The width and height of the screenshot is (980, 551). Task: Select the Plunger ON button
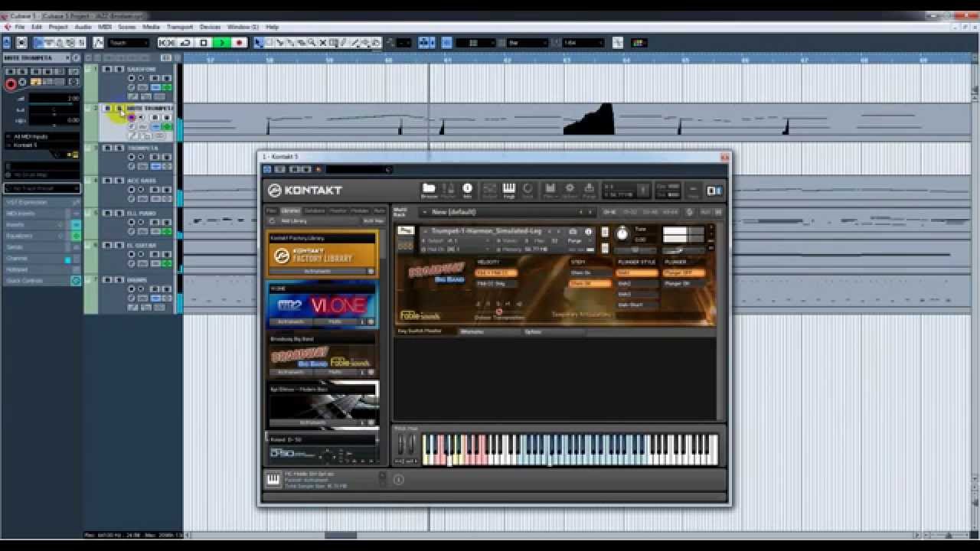click(678, 283)
